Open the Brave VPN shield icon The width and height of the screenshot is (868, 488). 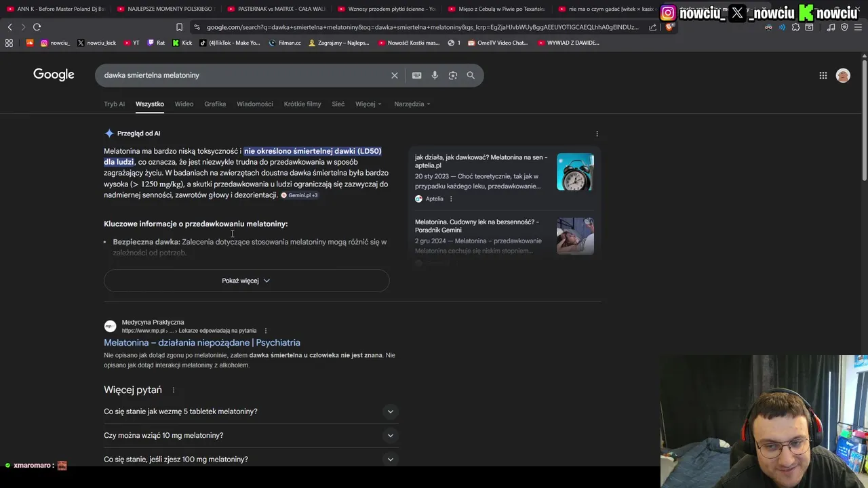pyautogui.click(x=844, y=27)
